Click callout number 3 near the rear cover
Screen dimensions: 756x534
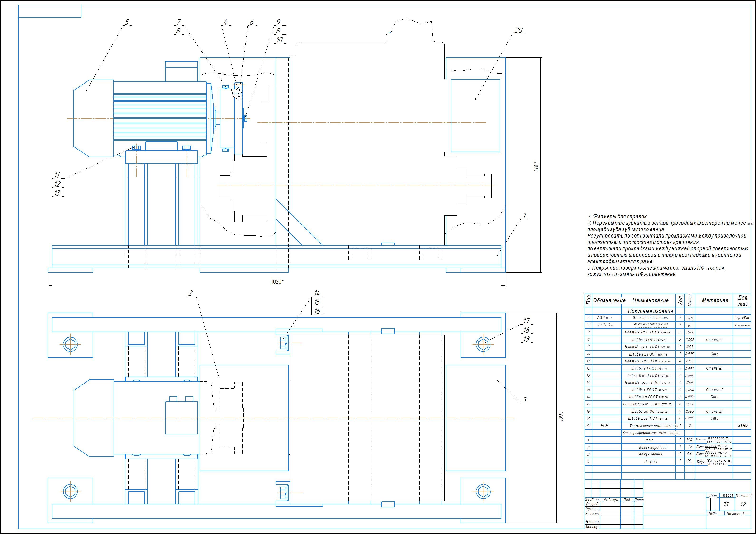click(525, 400)
